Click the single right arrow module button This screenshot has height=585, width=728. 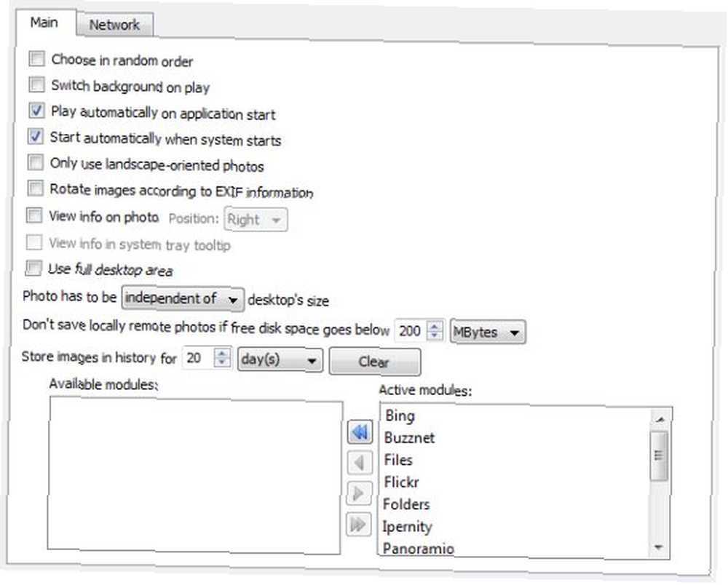click(x=359, y=493)
